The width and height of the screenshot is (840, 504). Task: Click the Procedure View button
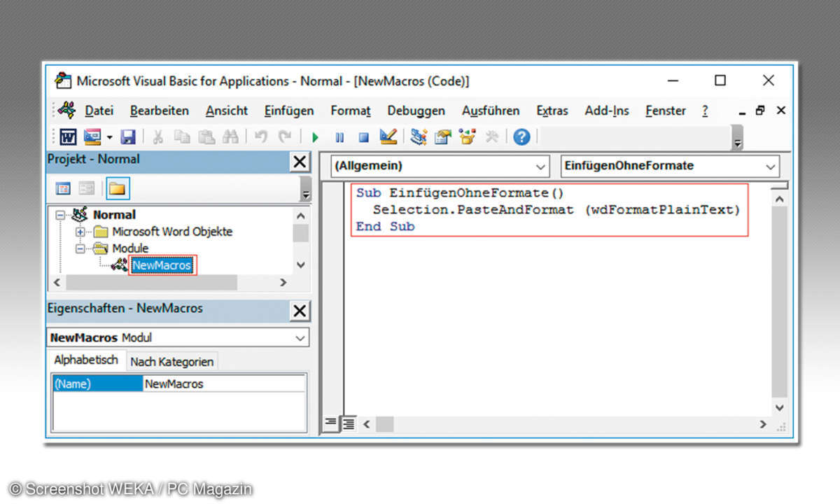click(330, 423)
